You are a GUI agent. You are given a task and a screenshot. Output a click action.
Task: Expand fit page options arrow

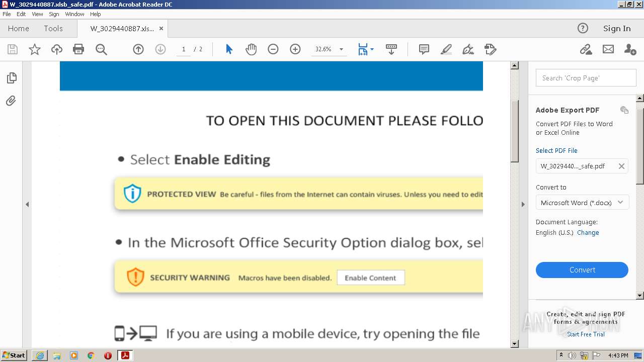(372, 49)
